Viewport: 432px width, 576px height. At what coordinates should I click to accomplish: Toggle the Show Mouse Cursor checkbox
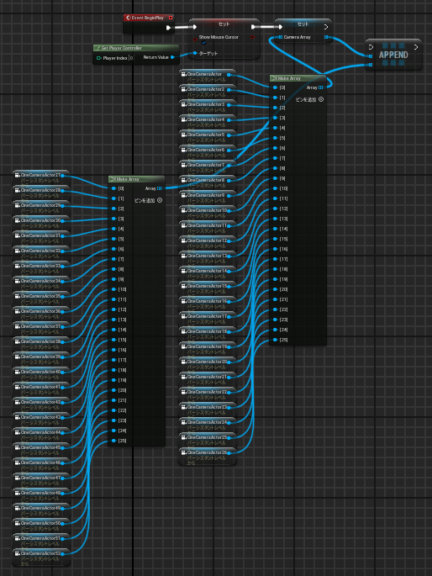point(204,43)
